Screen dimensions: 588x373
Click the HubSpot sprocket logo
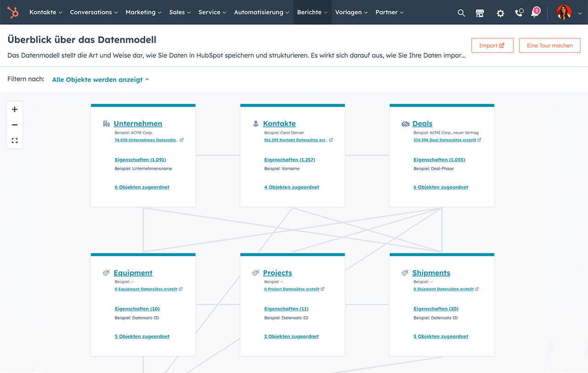pyautogui.click(x=13, y=12)
